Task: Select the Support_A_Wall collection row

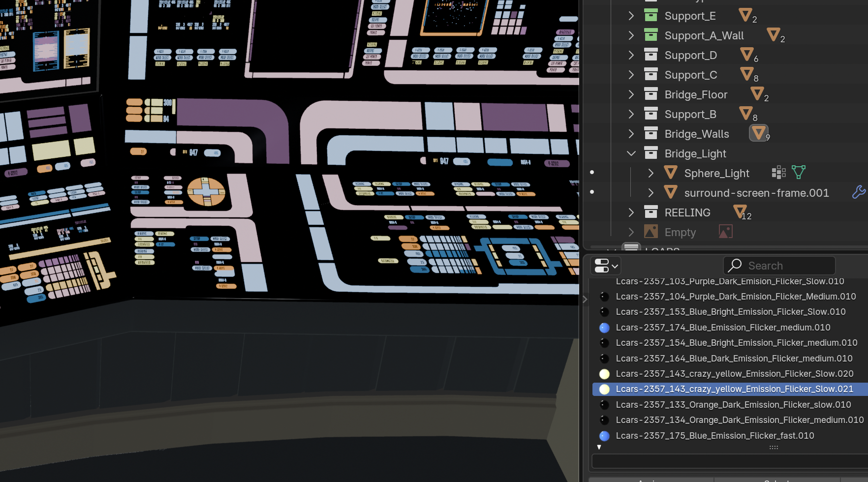Action: pyautogui.click(x=704, y=35)
